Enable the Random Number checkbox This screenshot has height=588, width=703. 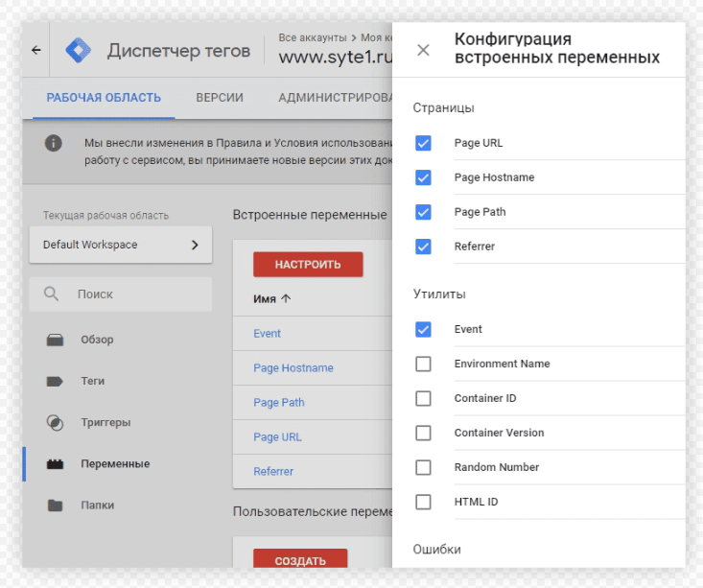coord(423,467)
